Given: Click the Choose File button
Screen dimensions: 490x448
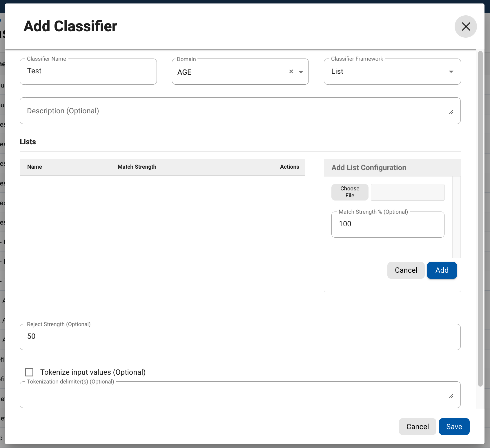Looking at the screenshot, I should [350, 192].
